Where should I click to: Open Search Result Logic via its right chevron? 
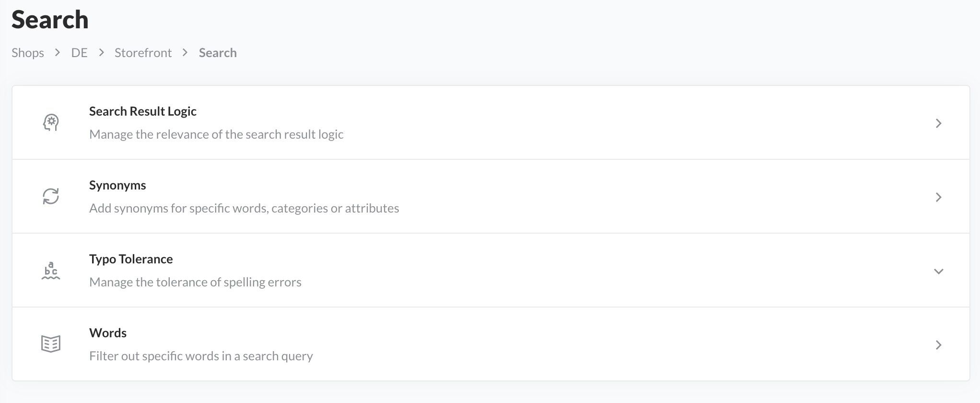938,123
